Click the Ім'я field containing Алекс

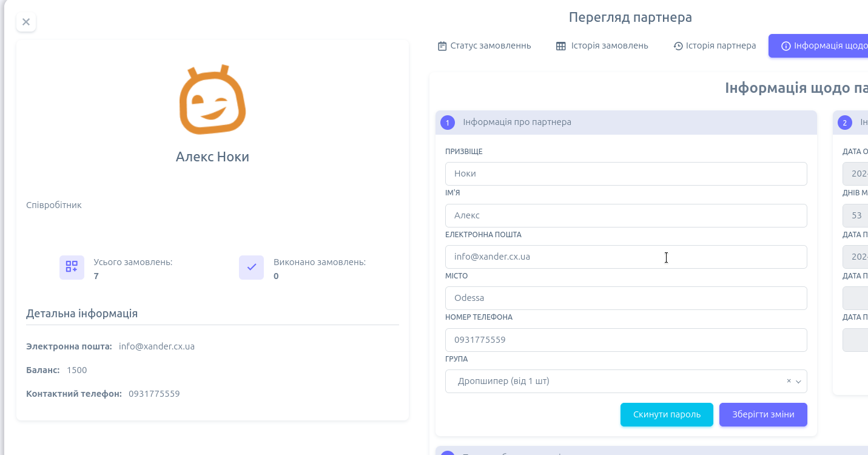point(625,215)
